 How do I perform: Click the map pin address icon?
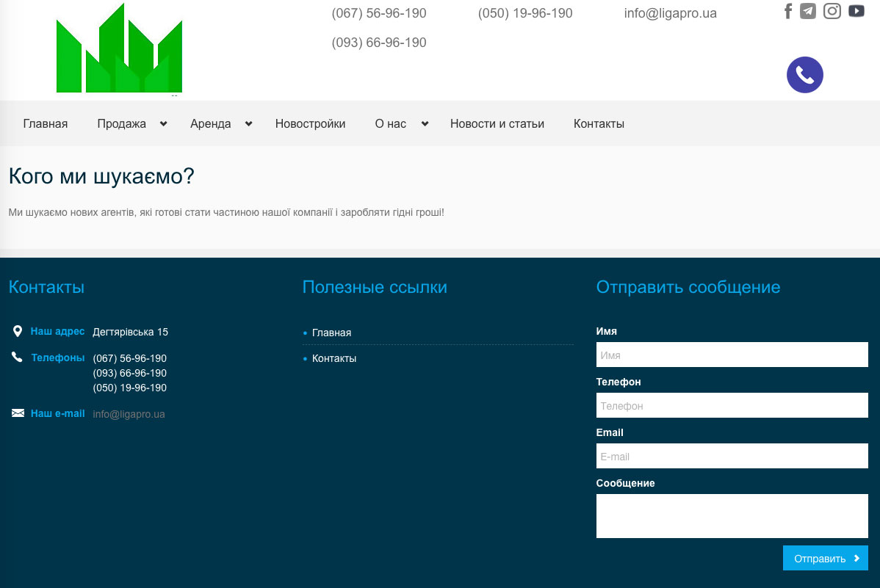18,332
